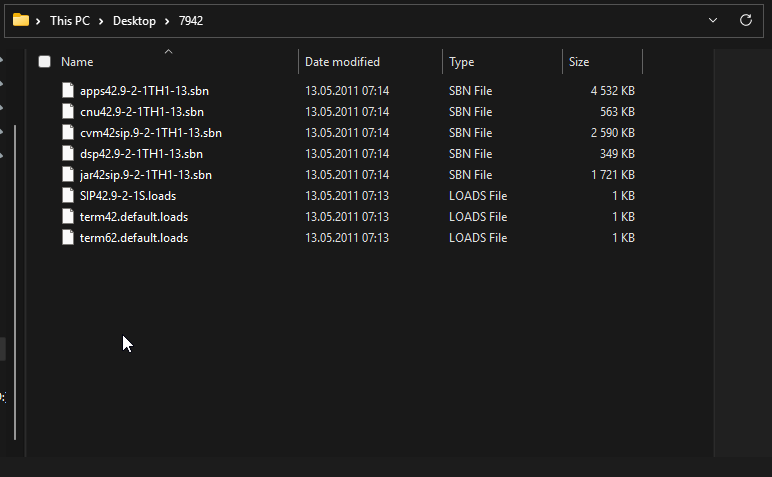Open the address bar history dropdown
The image size is (772, 477).
712,20
